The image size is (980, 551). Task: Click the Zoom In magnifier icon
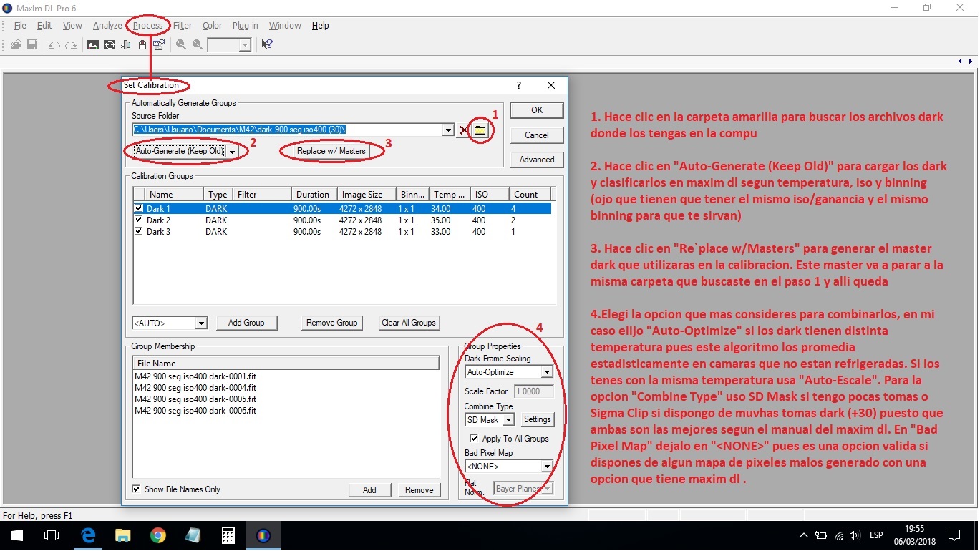[181, 44]
